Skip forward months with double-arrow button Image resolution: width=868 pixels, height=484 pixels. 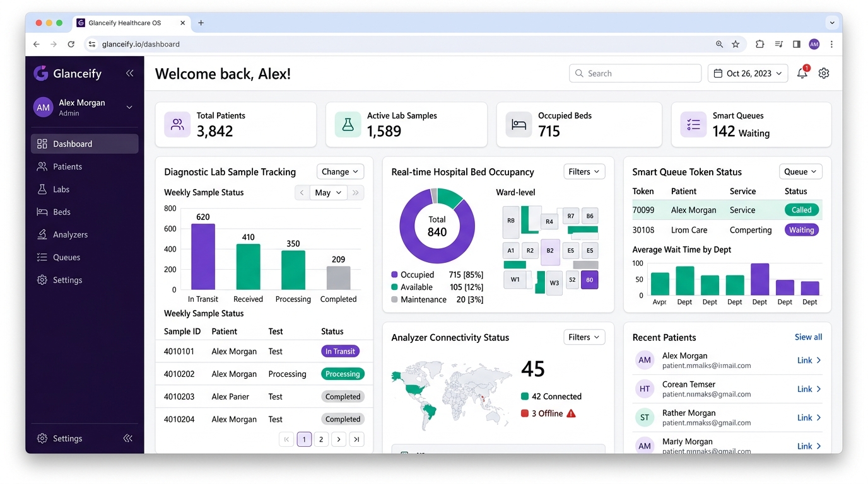coord(356,192)
